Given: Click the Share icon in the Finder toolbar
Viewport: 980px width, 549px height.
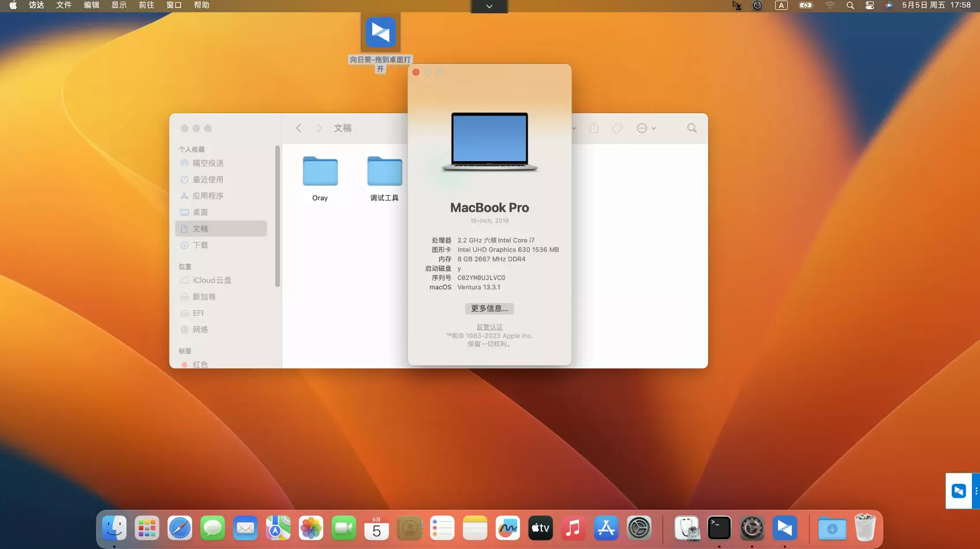Looking at the screenshot, I should [x=594, y=128].
